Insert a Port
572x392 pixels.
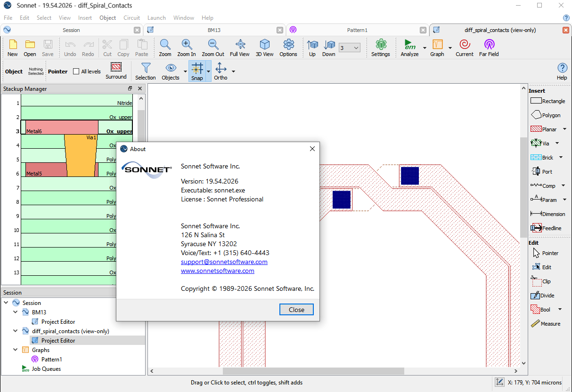[541, 171]
